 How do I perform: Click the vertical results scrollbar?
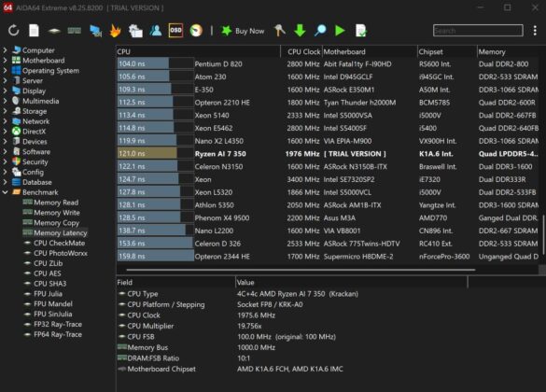pyautogui.click(x=542, y=235)
